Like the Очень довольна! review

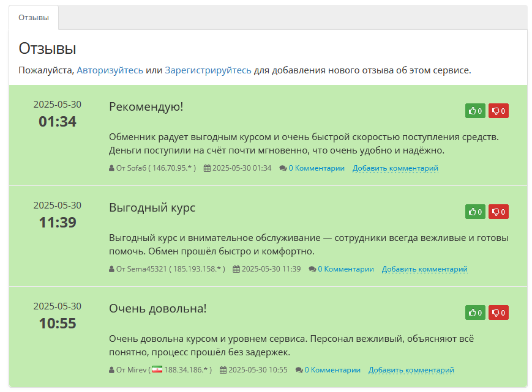pos(475,312)
